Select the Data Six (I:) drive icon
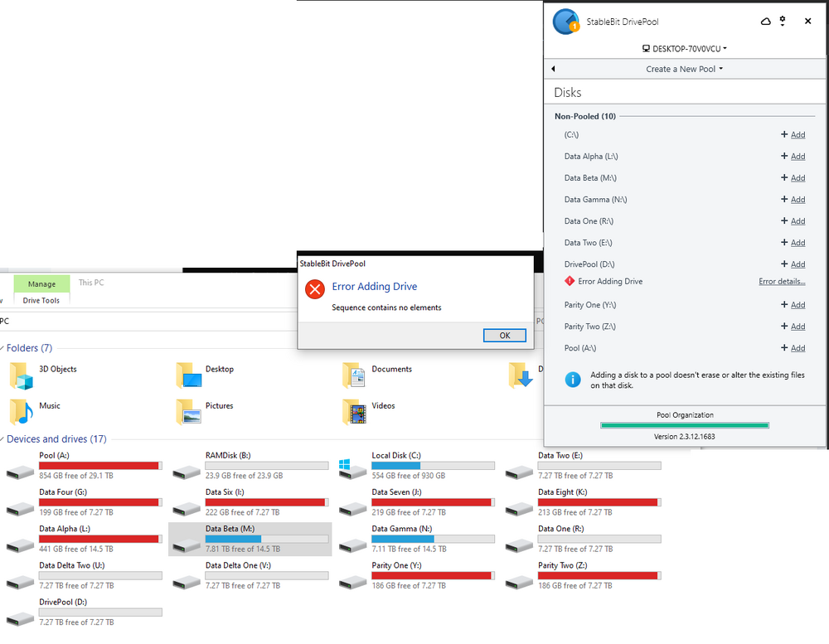This screenshot has height=644, width=829. 186,509
